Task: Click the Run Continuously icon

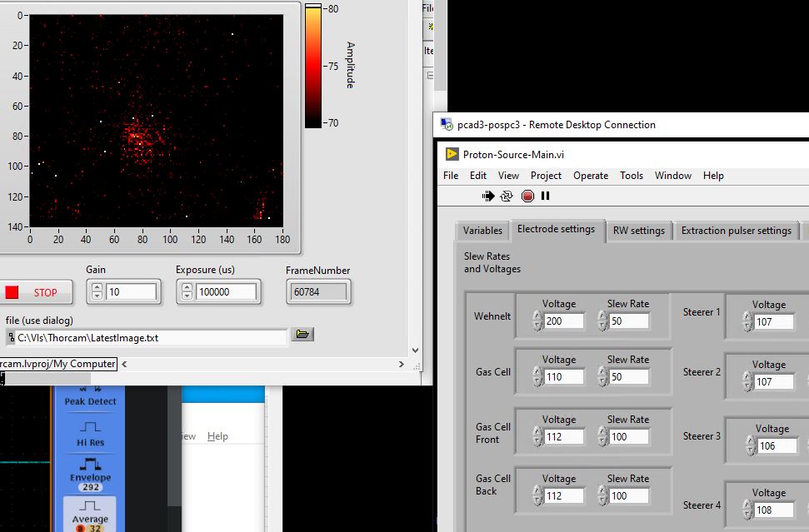Action: tap(507, 196)
